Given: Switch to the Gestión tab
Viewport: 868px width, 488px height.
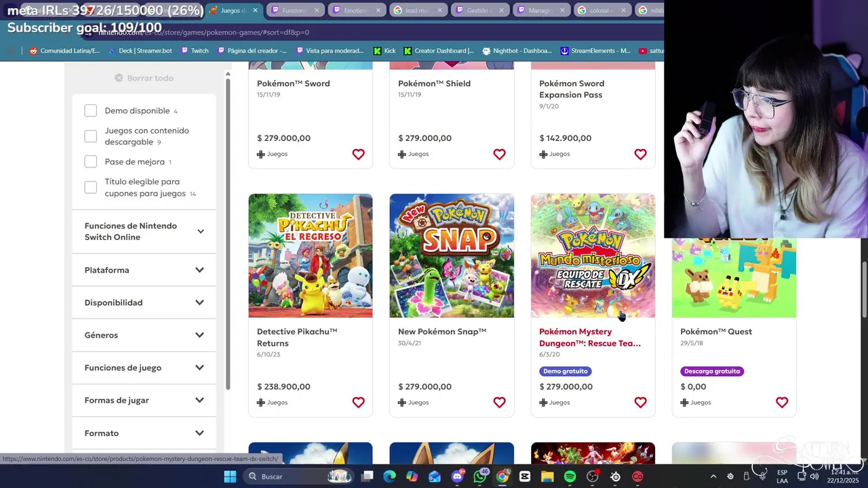Looking at the screenshot, I should coord(479,10).
